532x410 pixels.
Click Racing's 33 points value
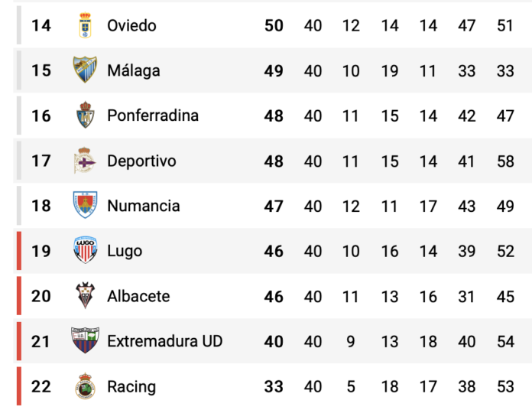274,386
